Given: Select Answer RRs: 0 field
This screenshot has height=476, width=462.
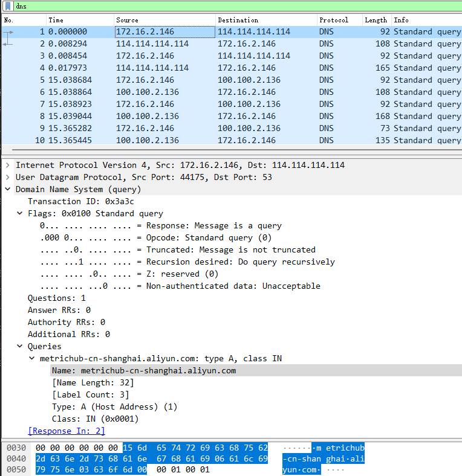Looking at the screenshot, I should [x=59, y=310].
